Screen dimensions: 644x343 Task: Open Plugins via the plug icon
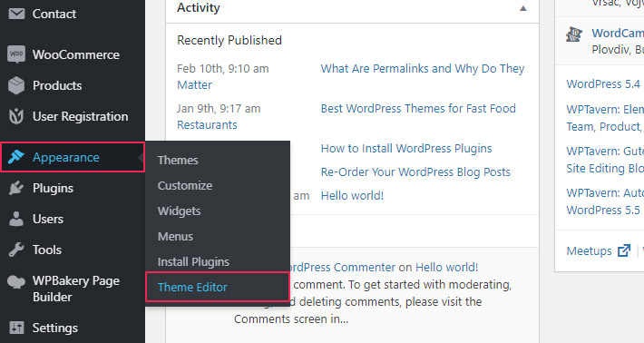click(16, 188)
